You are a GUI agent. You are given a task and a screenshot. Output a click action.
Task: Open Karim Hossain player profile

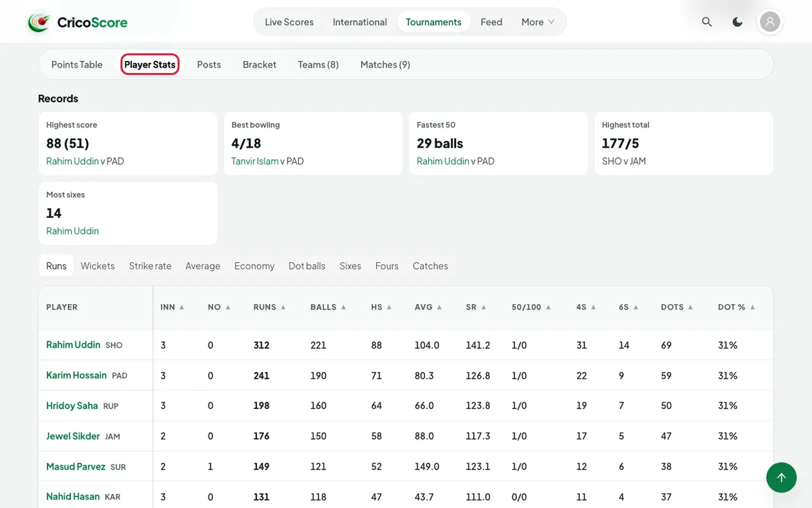[76, 375]
